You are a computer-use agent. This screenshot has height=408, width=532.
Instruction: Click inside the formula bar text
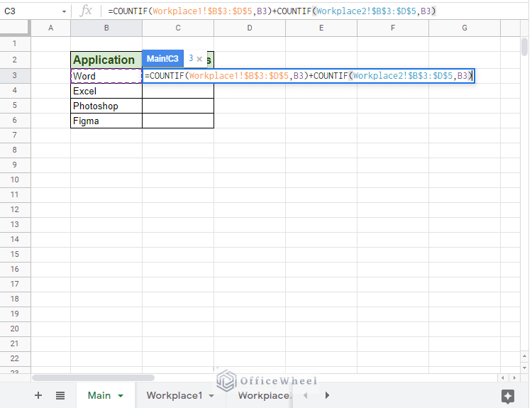click(x=272, y=11)
